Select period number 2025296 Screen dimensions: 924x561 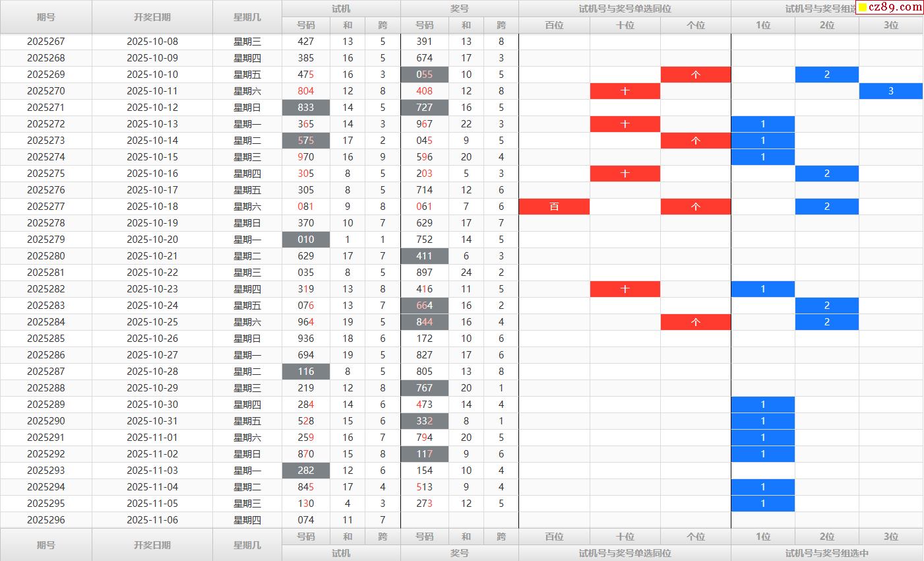(x=46, y=520)
